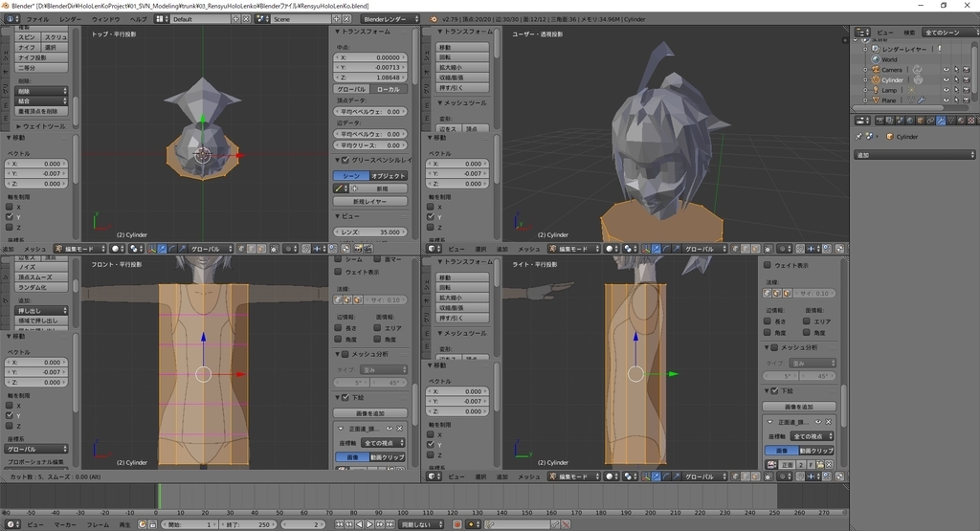Click the スピン tool button
The width and height of the screenshot is (980, 531).
tap(28, 37)
